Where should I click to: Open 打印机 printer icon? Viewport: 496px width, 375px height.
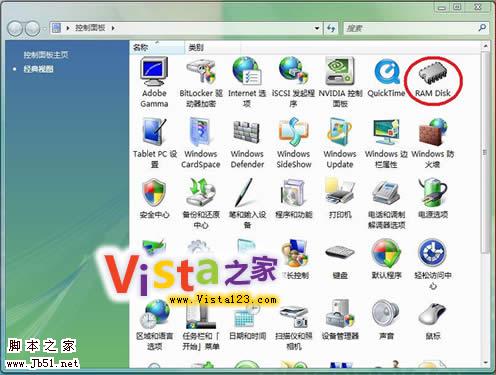[x=340, y=192]
